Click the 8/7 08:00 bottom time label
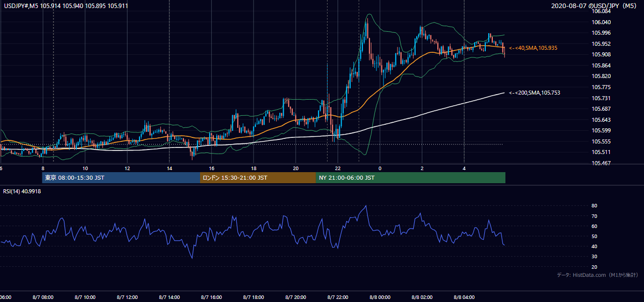Screen dimensions: 644x302 pos(43,297)
